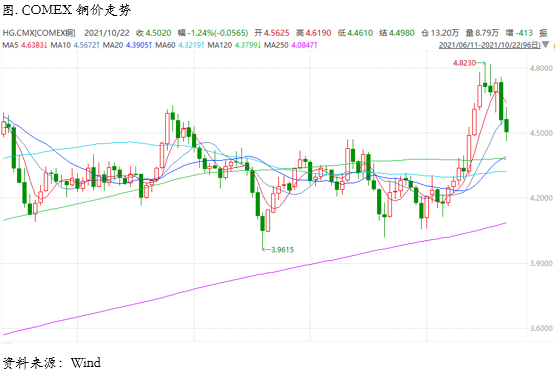559x374 pixels.
Task: Select date range 2021/06/11-2021/10/22(96日)
Action: coord(489,45)
